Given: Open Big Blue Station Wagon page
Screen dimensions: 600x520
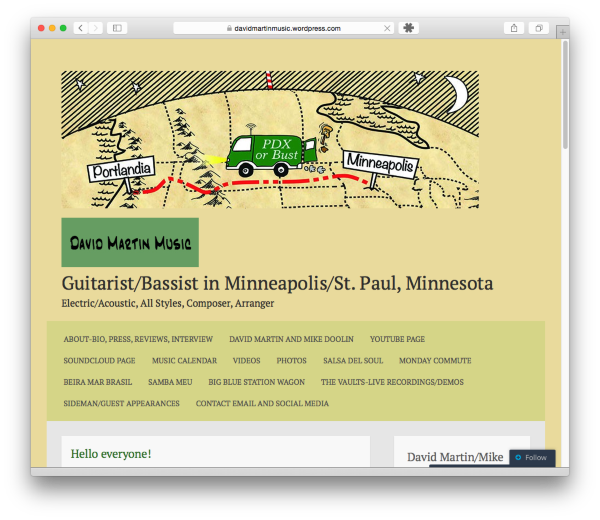Looking at the screenshot, I should click(256, 382).
